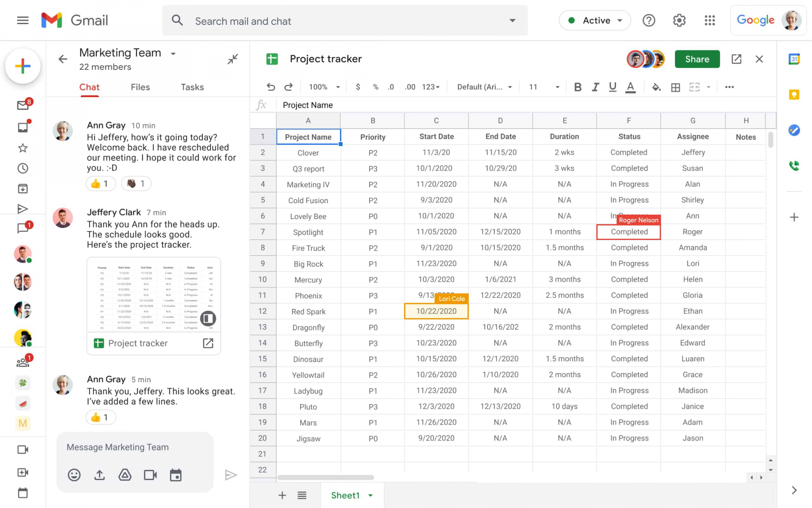Apply italic formatting from the toolbar
This screenshot has width=812, height=508.
(595, 87)
